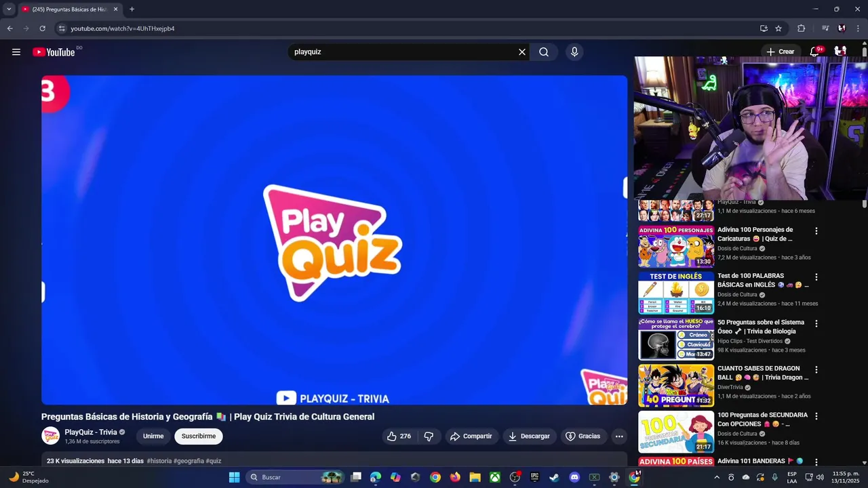Start voice search with the microphone
The height and width of the screenshot is (488, 868).
click(x=574, y=52)
